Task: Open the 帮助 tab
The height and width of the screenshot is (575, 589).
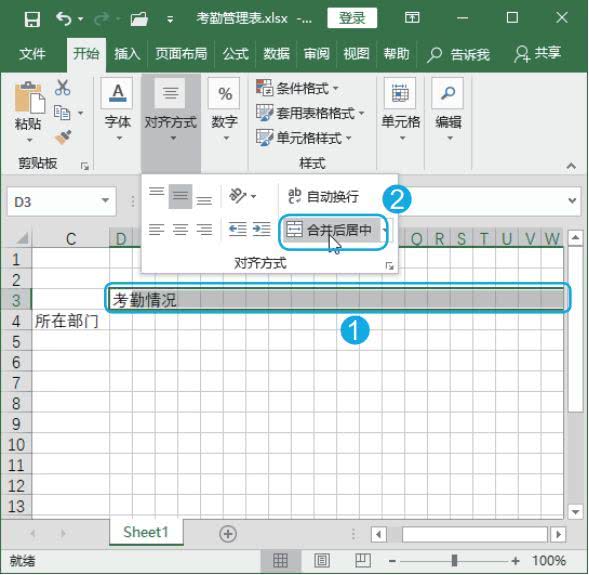Action: [396, 54]
